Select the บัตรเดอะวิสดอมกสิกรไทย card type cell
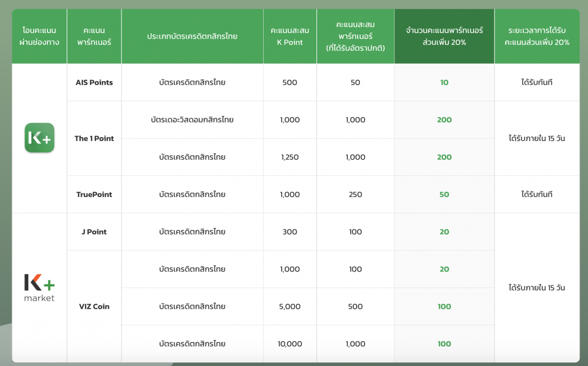This screenshot has height=366, width=588. click(192, 120)
